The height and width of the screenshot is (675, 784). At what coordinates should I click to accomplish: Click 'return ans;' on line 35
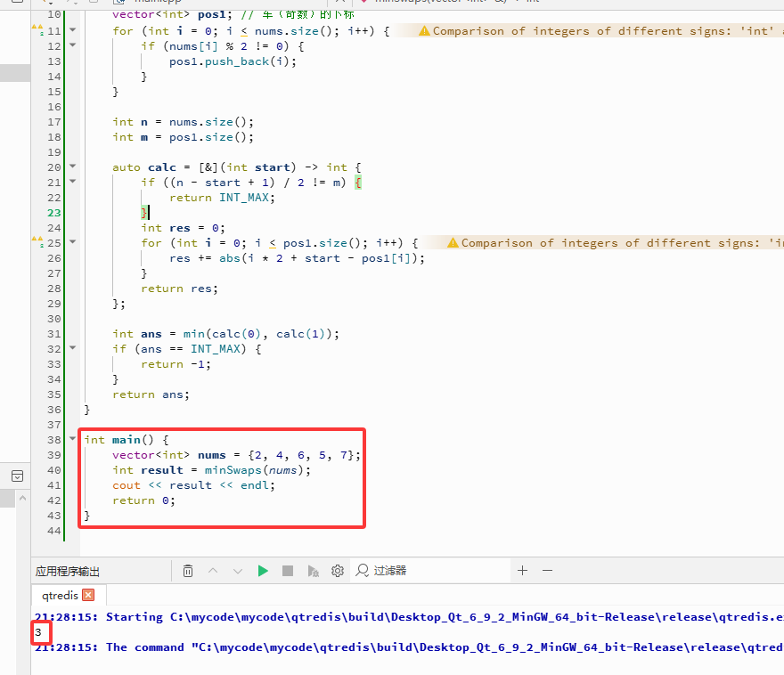[151, 394]
